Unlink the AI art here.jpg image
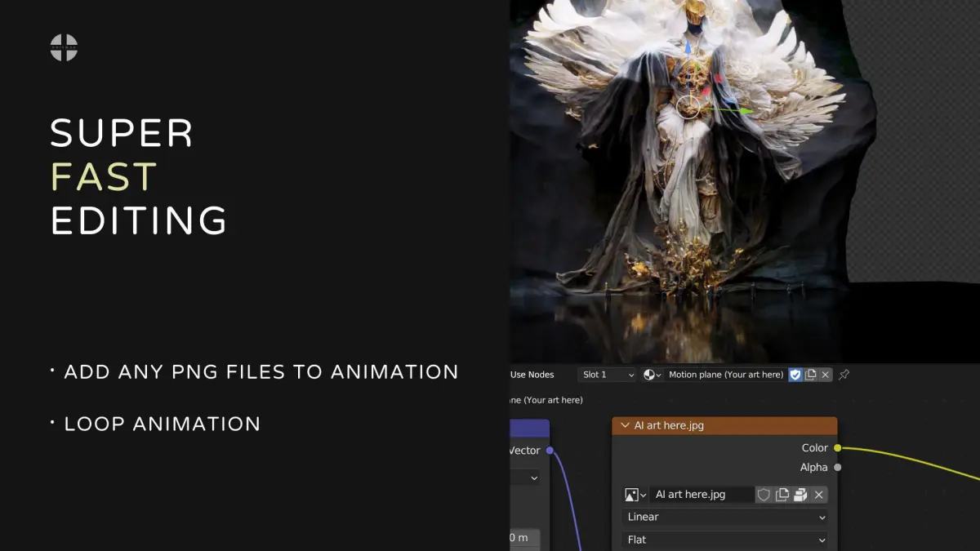This screenshot has height=551, width=980. 818,495
